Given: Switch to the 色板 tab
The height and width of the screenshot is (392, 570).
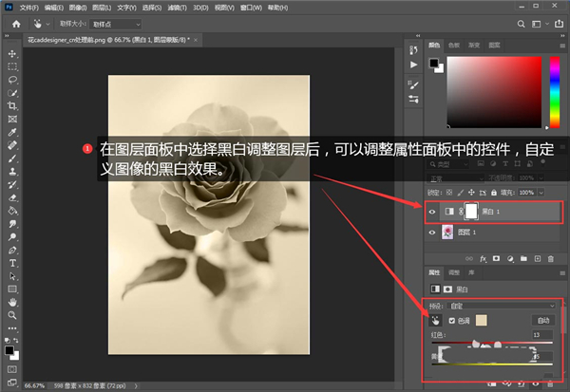Looking at the screenshot, I should tap(453, 44).
